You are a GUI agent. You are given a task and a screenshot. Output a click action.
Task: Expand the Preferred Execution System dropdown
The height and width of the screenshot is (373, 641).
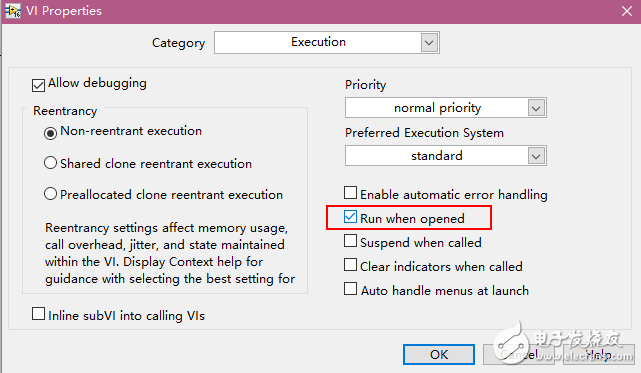(x=536, y=156)
